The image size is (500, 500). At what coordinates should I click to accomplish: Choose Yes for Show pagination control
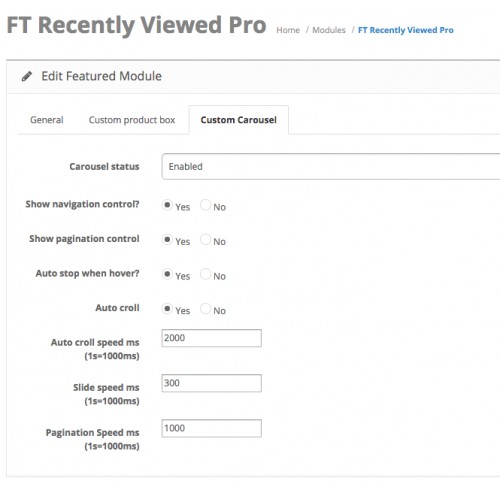coord(167,239)
